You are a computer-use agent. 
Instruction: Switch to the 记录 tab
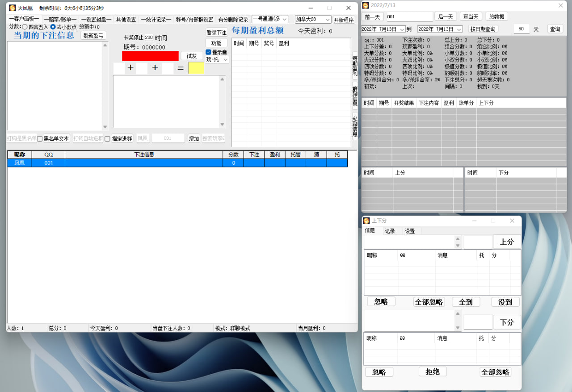point(390,231)
